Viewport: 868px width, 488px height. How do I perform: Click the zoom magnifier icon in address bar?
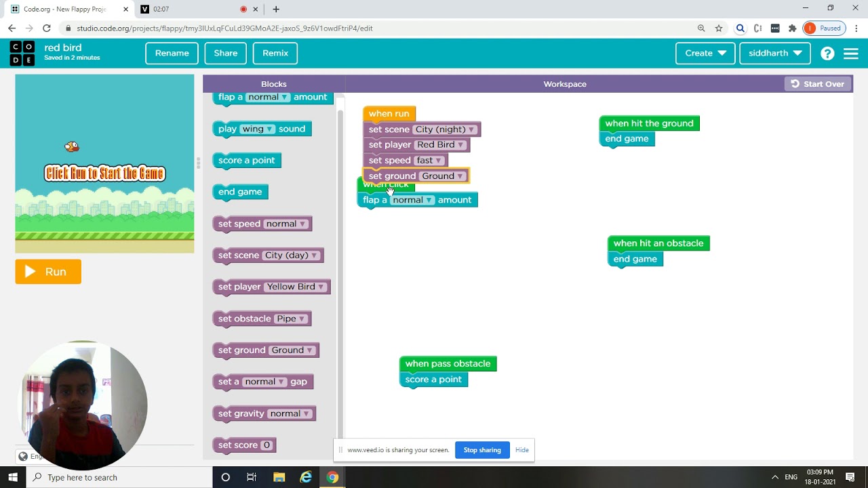click(701, 28)
